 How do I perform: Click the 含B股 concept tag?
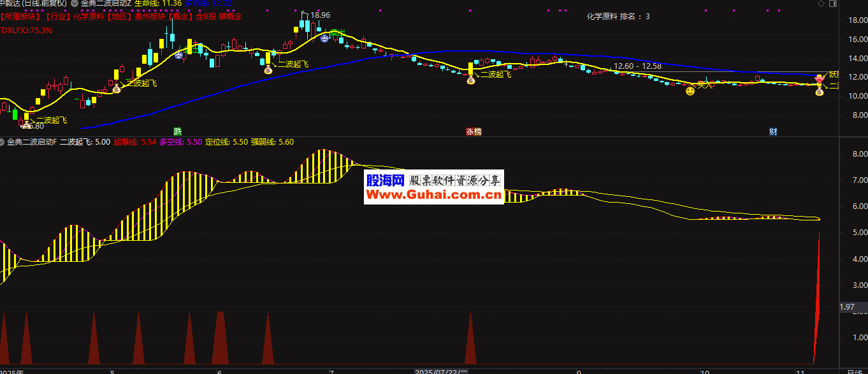[x=206, y=16]
